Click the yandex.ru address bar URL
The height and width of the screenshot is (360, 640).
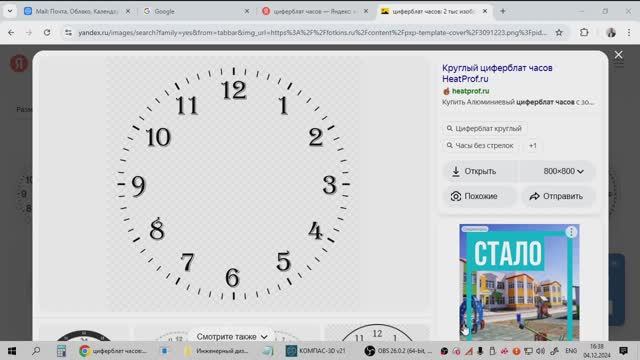point(312,33)
